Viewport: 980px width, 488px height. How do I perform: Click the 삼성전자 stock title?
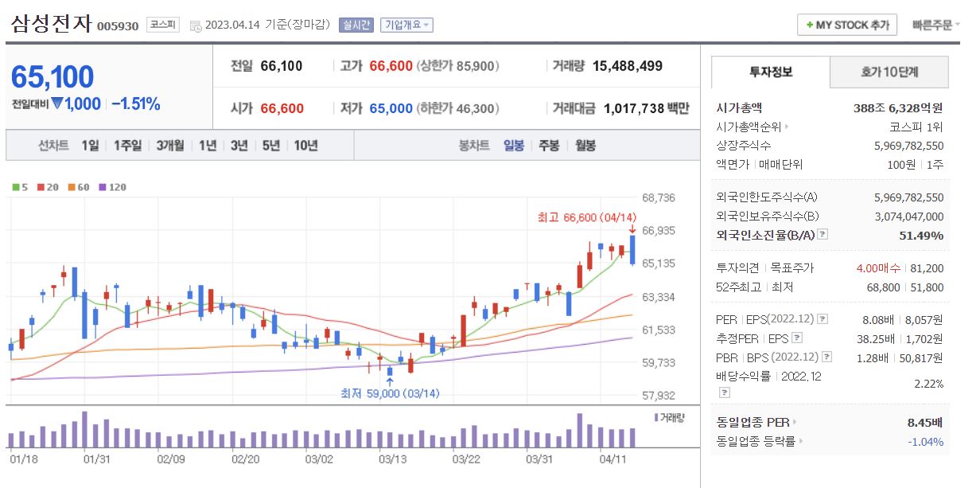[51, 23]
